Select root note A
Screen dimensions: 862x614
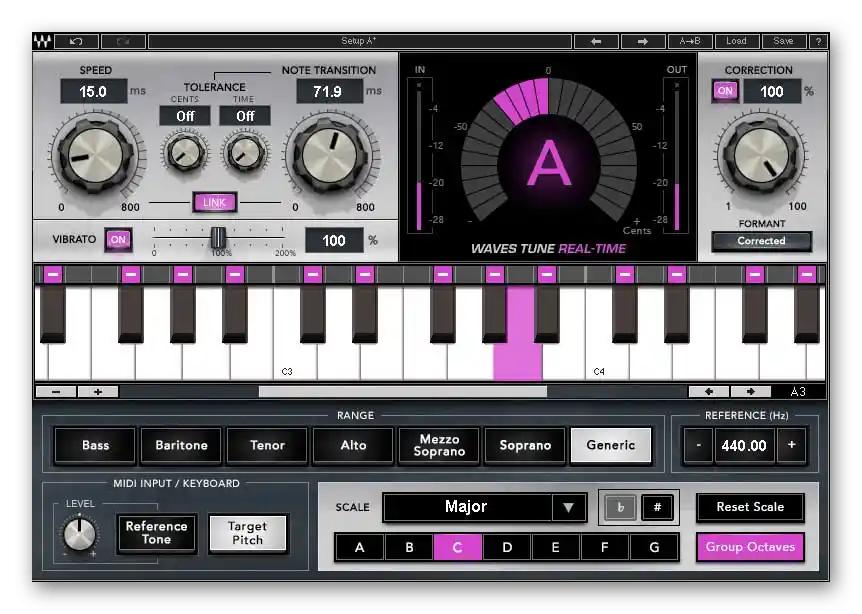pyautogui.click(x=360, y=547)
